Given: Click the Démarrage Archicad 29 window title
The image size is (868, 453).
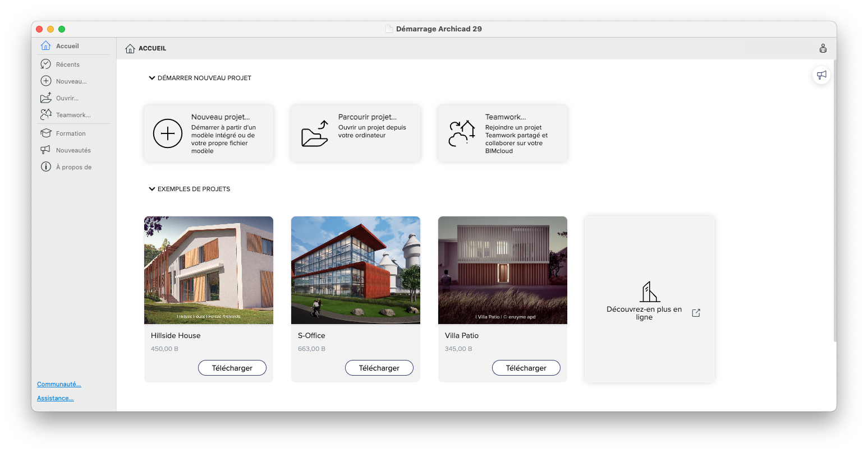Looking at the screenshot, I should [x=439, y=29].
